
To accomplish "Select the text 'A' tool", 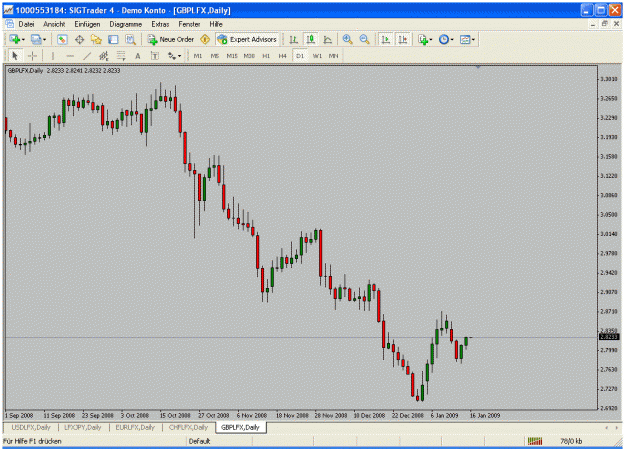I will pyautogui.click(x=138, y=56).
